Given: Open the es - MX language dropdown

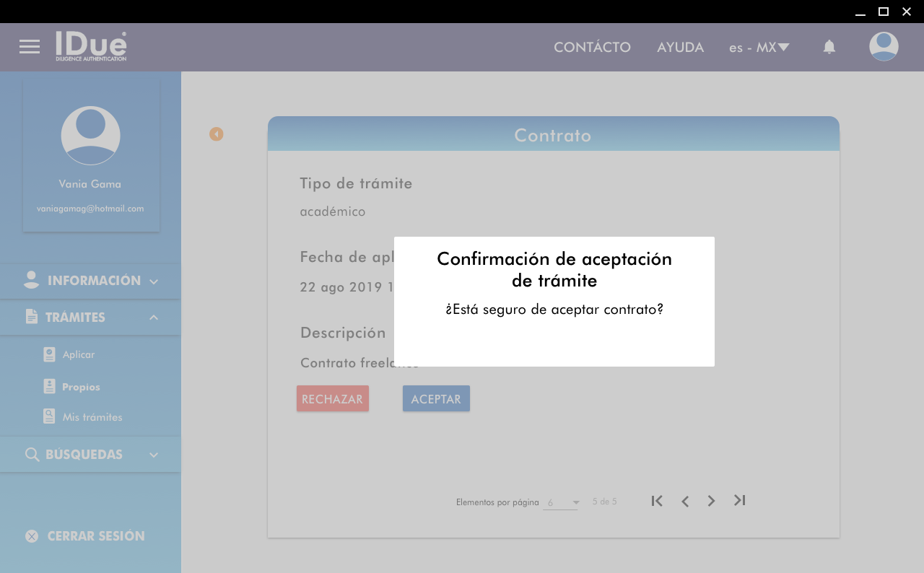Looking at the screenshot, I should point(759,48).
